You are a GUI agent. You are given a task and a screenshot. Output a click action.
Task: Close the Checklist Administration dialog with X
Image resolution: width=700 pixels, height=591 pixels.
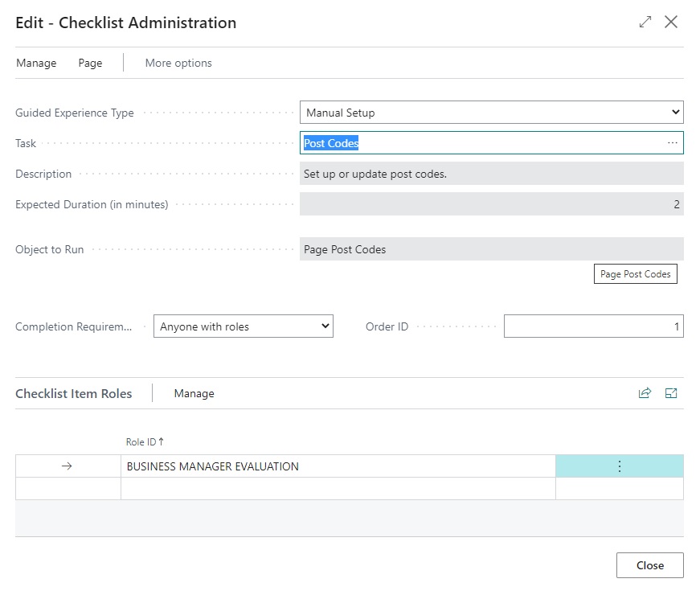click(x=672, y=23)
